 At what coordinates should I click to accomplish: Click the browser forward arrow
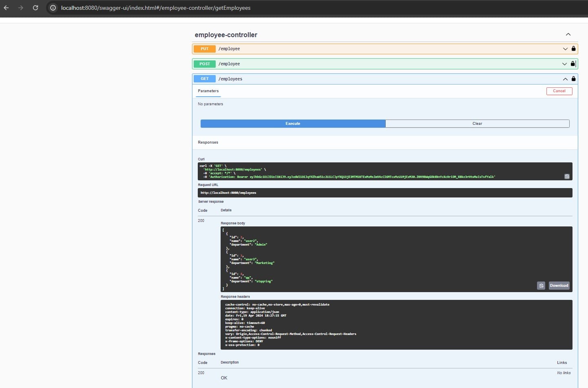pyautogui.click(x=21, y=8)
